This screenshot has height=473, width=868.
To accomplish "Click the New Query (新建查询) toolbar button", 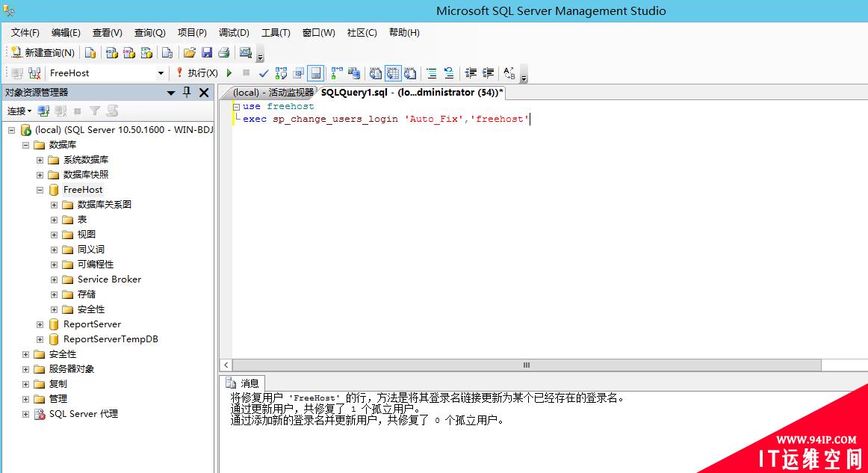I will pyautogui.click(x=43, y=52).
